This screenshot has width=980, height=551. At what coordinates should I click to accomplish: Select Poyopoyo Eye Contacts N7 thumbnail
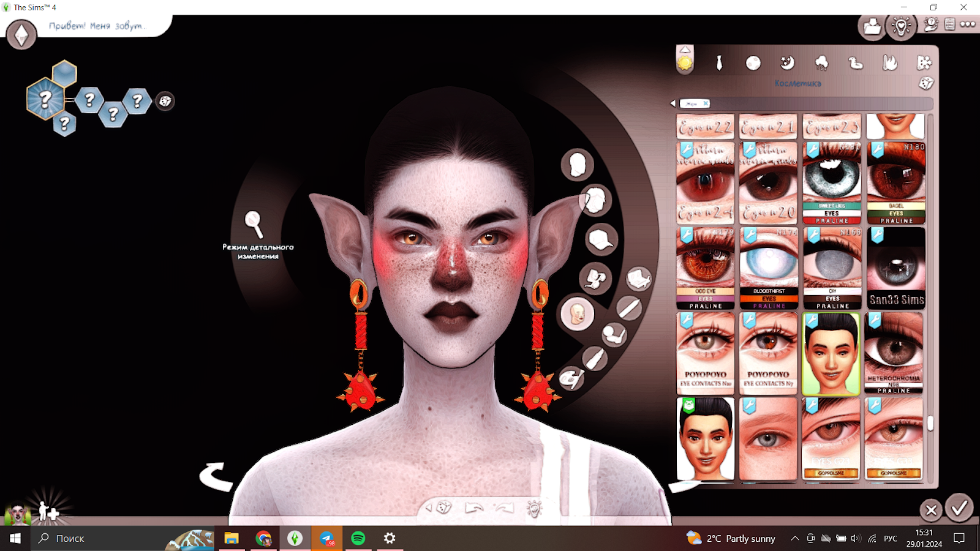[769, 353]
